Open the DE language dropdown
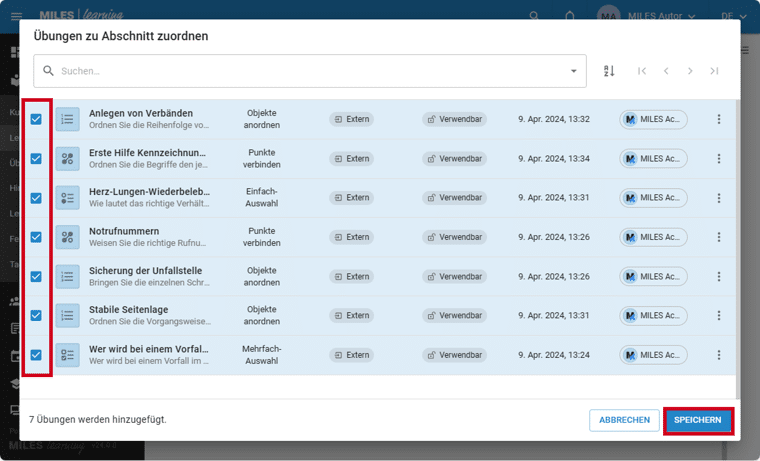The image size is (760, 461). [x=732, y=16]
